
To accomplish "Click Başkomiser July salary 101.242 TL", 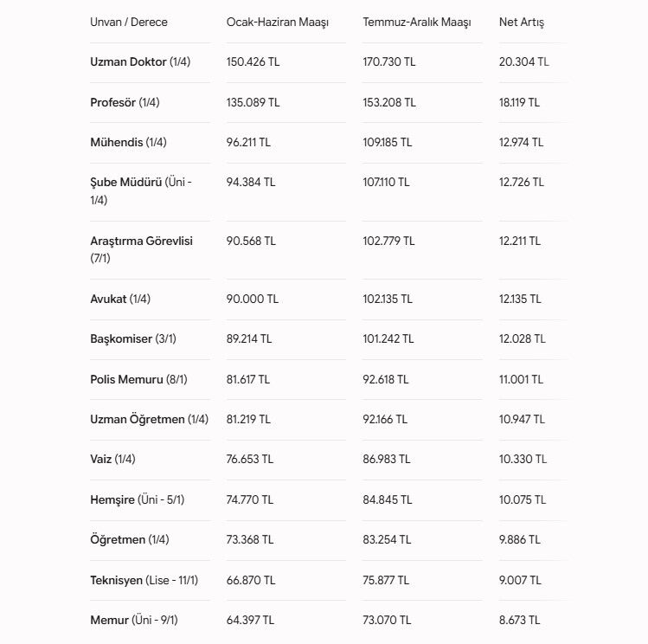I will pyautogui.click(x=388, y=339).
